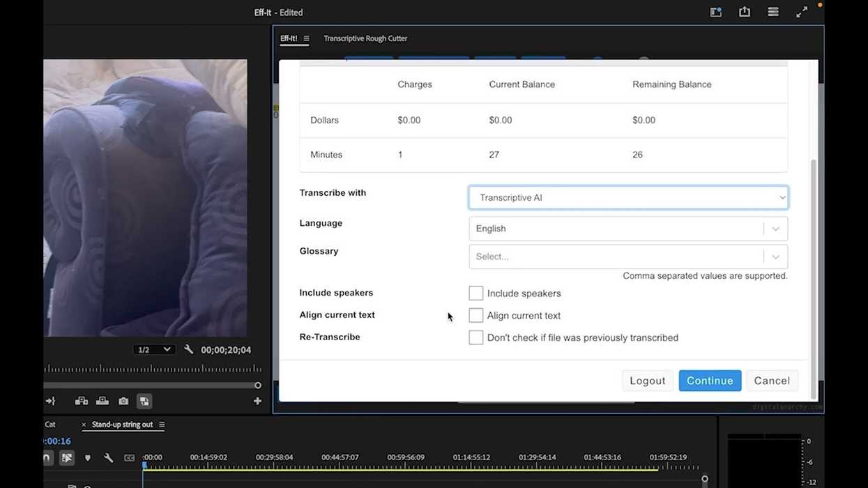
Task: Click the Current Balance column header
Action: (522, 84)
